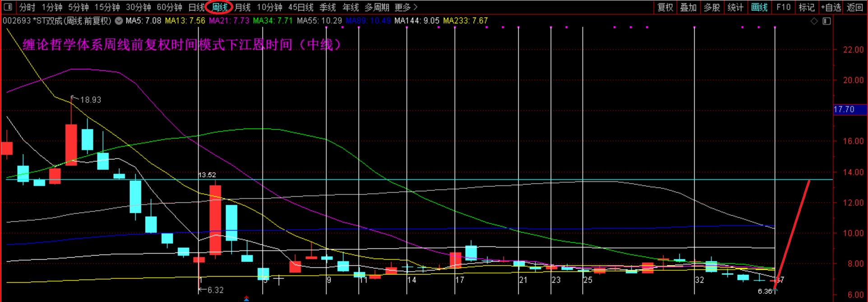The height and width of the screenshot is (302, 868).
Task: Click the 17.70 price cursor tag
Action: tap(850, 109)
